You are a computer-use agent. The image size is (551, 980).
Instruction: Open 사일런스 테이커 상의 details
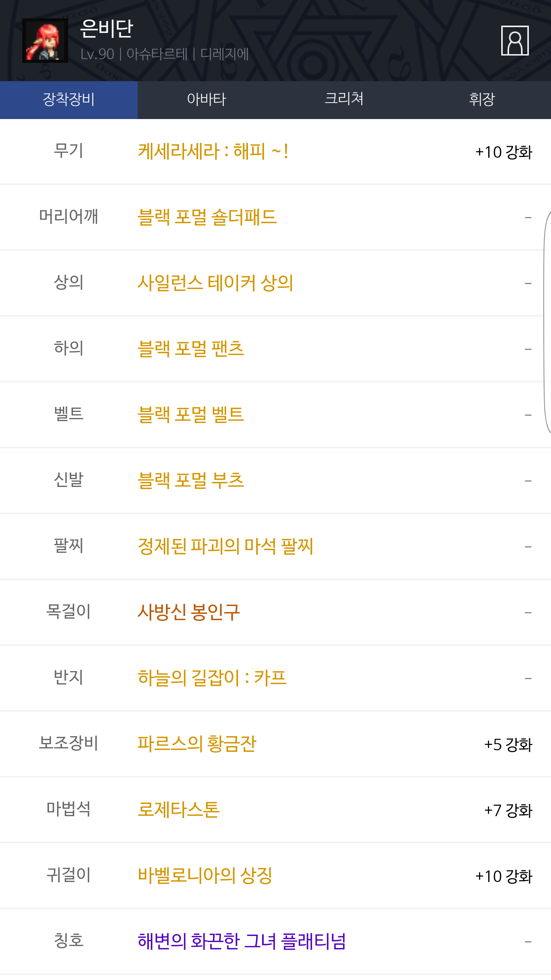tap(215, 283)
